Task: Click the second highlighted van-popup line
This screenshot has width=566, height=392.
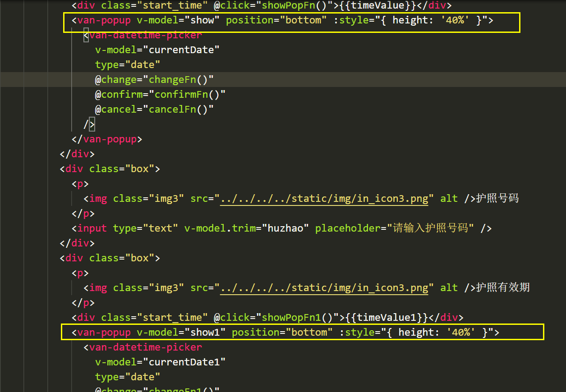Action: click(x=302, y=332)
